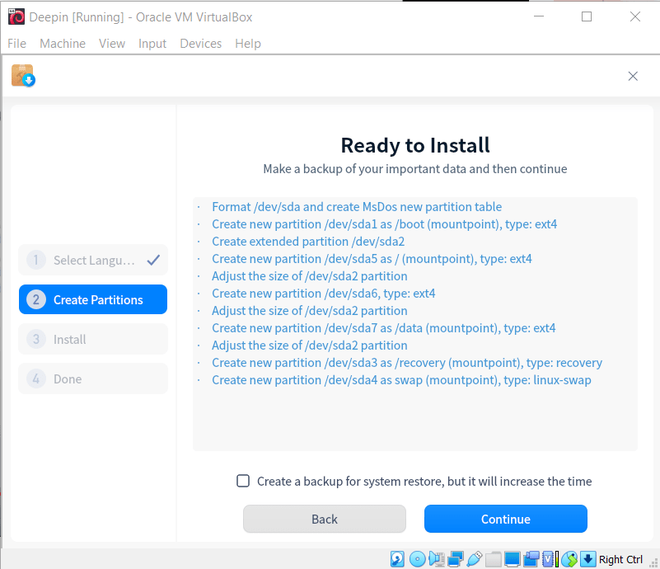Click the display monitor status icon
The image size is (660, 569).
click(512, 559)
